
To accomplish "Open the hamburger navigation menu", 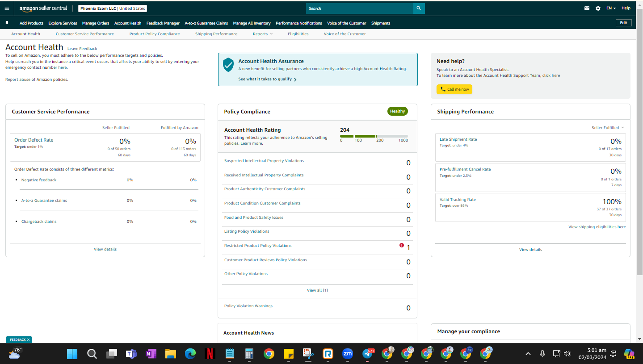I will 7,8.
